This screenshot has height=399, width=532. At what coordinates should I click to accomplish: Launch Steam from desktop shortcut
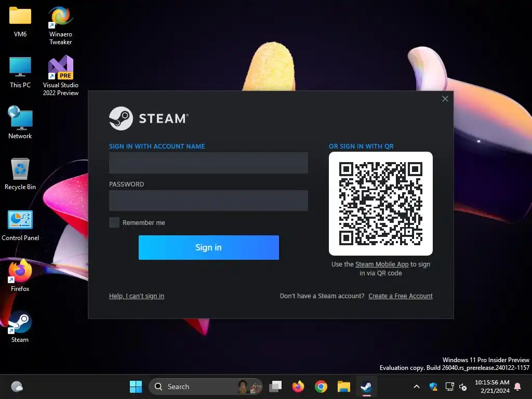tap(20, 326)
